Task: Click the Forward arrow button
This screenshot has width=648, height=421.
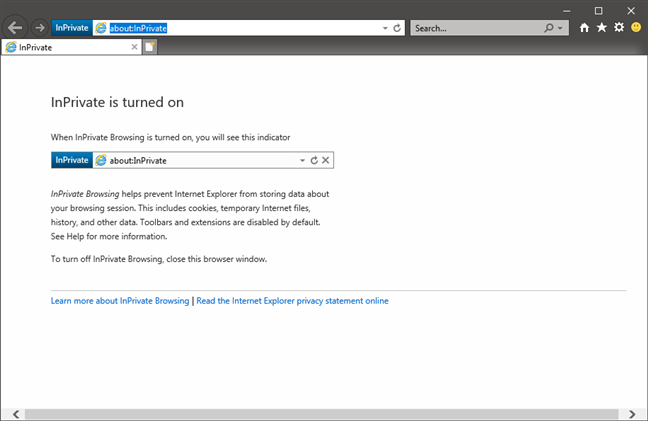Action: 40,28
